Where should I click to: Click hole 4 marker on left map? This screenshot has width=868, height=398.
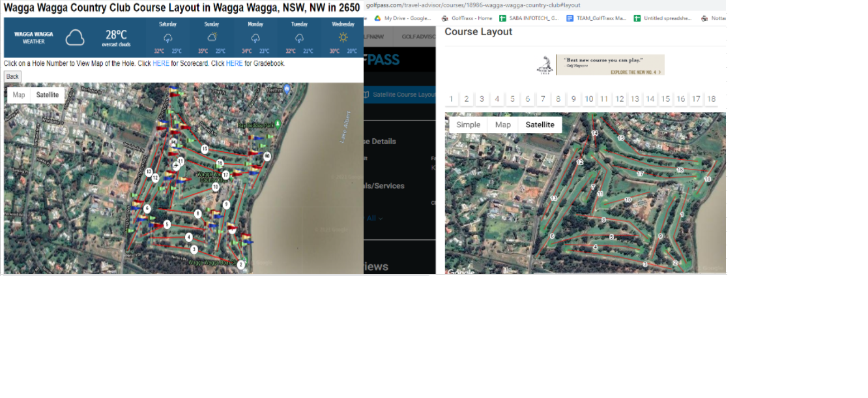point(188,237)
